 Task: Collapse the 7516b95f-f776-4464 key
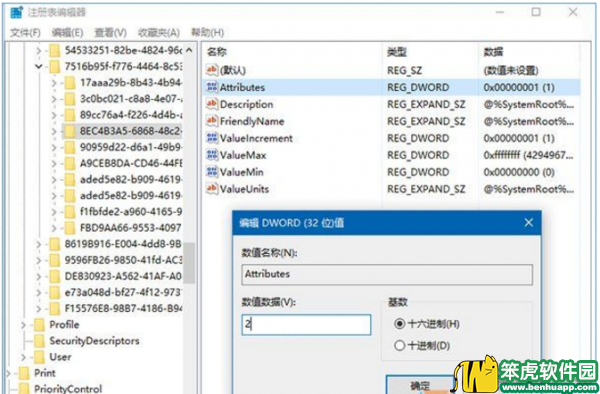coord(38,67)
